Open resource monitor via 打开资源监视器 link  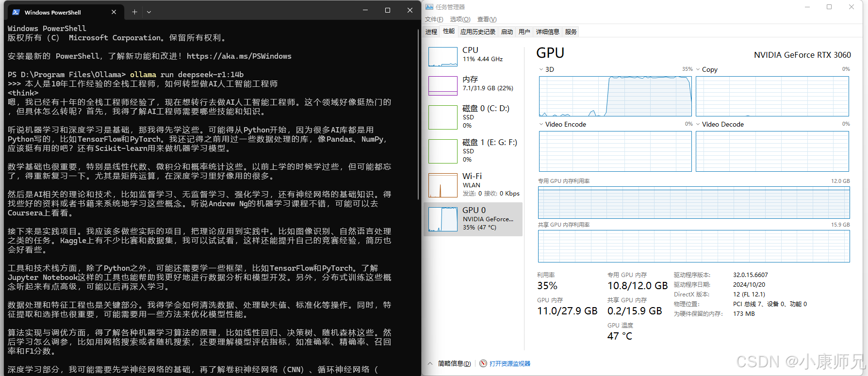click(x=510, y=363)
